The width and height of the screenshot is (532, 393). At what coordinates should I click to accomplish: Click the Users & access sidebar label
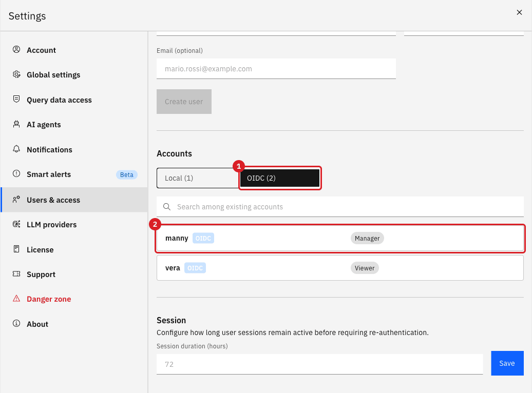(x=53, y=200)
